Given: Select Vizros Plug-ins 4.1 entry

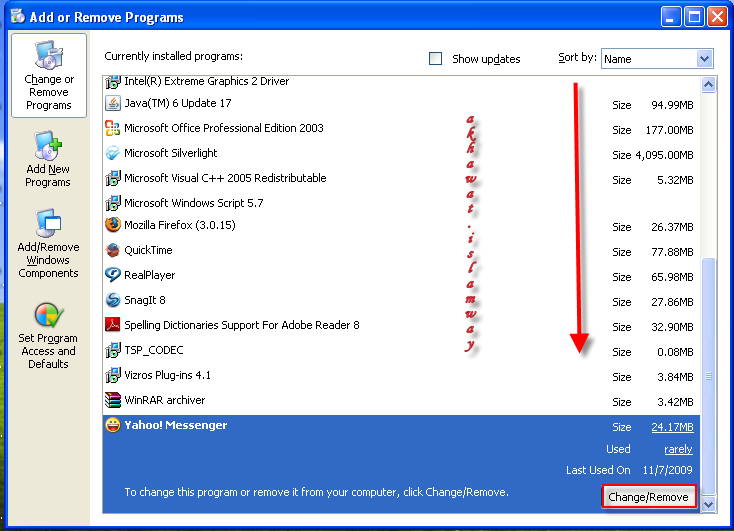Looking at the screenshot, I should click(x=401, y=375).
